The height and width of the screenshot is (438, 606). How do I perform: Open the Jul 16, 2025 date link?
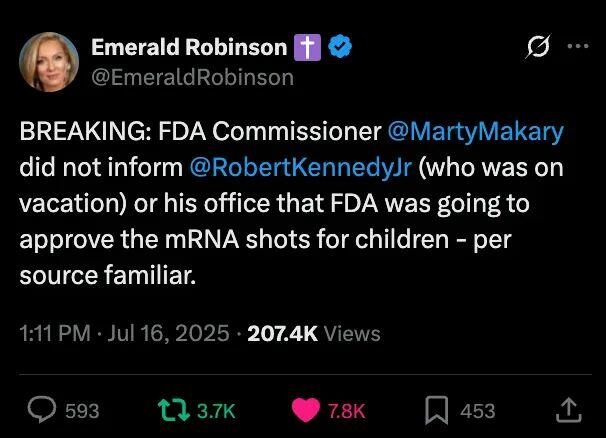tap(169, 333)
